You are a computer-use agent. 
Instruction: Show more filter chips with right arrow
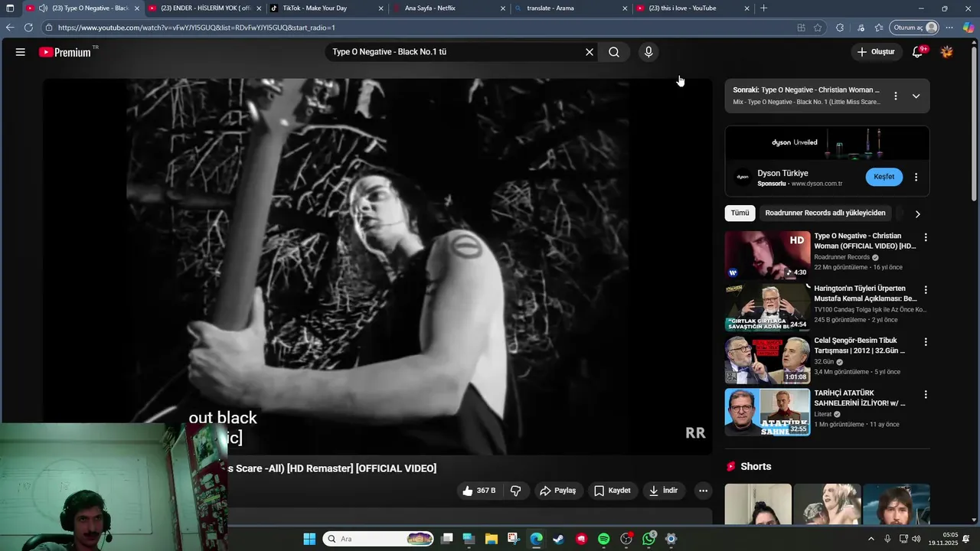pyautogui.click(x=917, y=214)
